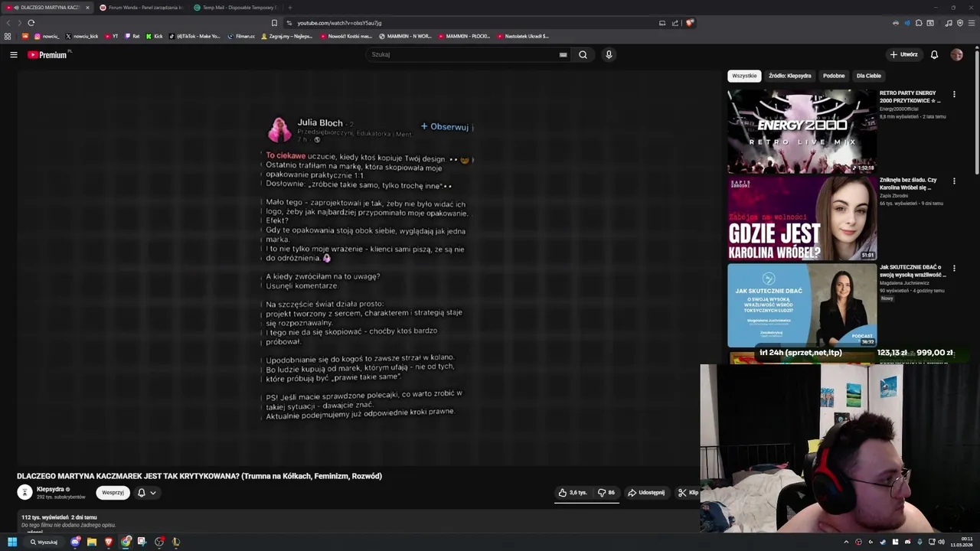Screen dimensions: 980x551
Task: Open the Klepsydra channel avatar
Action: pyautogui.click(x=24, y=493)
